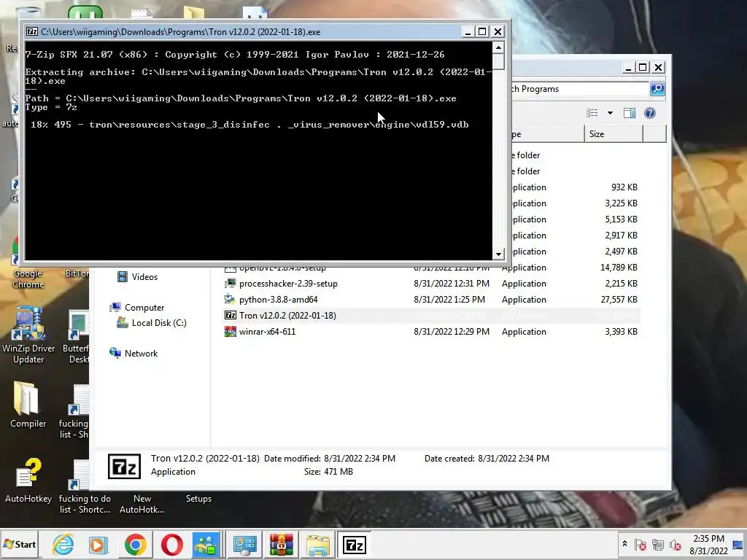The width and height of the screenshot is (747, 560).
Task: Change view icon in Explorer toolbar
Action: point(592,113)
